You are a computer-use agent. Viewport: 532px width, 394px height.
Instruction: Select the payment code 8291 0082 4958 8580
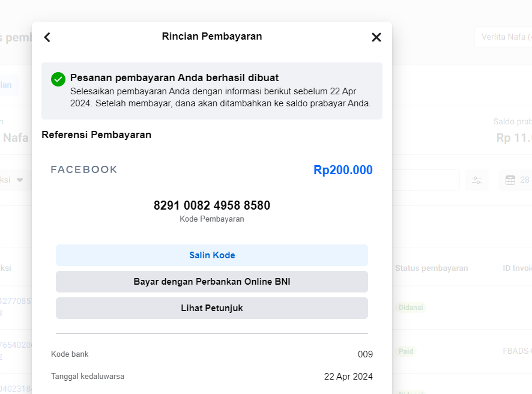[212, 205]
